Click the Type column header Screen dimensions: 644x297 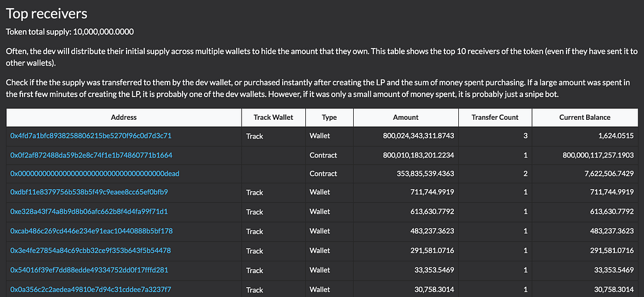(329, 118)
